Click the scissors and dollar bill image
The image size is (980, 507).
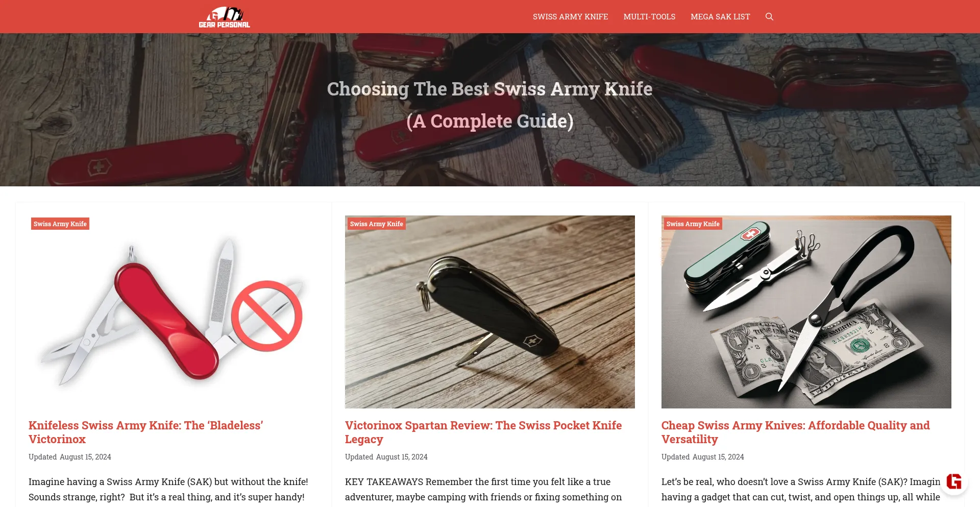click(806, 312)
